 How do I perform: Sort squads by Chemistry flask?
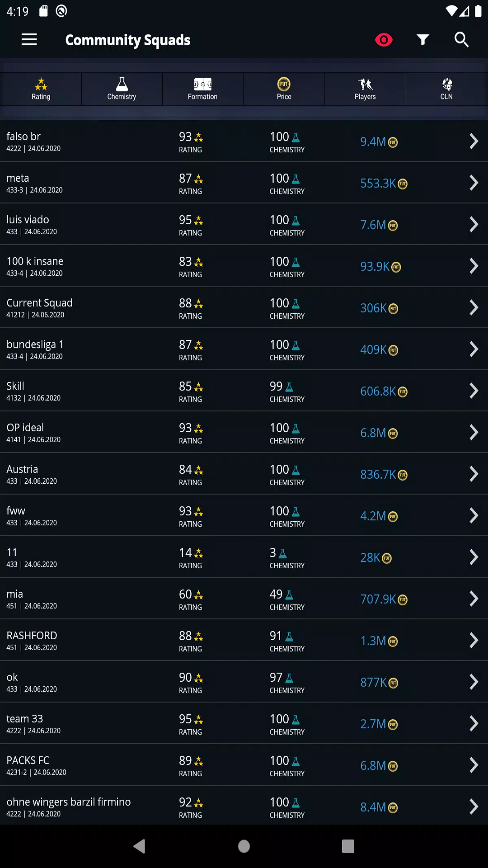pyautogui.click(x=122, y=89)
